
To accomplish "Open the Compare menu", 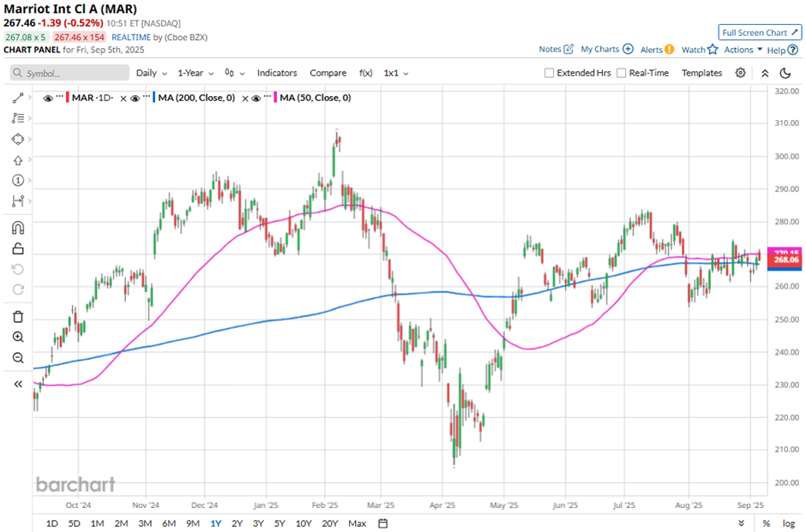I will coord(328,73).
